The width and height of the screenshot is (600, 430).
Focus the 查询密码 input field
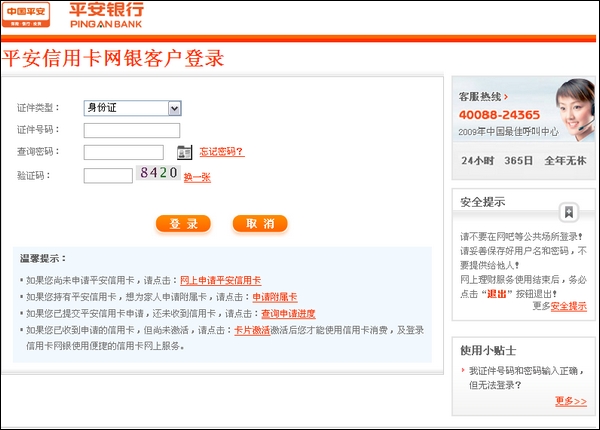point(124,152)
